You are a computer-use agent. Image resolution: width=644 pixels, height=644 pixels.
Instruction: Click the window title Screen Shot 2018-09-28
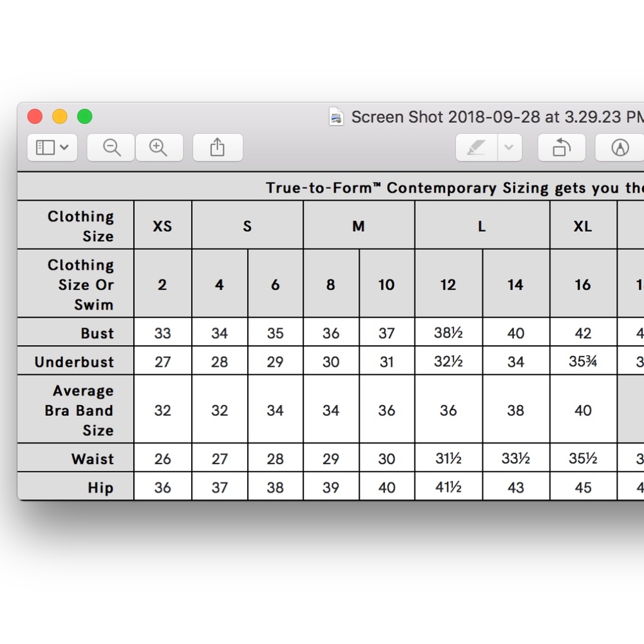[x=498, y=117]
